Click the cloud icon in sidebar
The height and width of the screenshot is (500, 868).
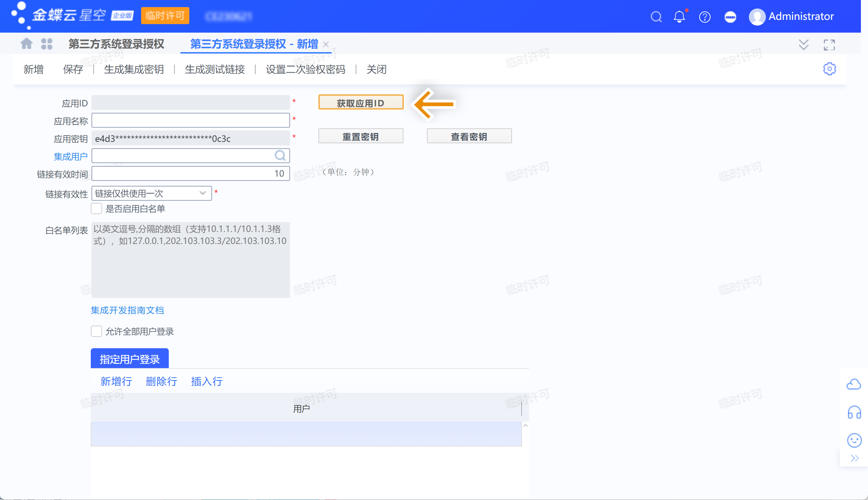853,384
